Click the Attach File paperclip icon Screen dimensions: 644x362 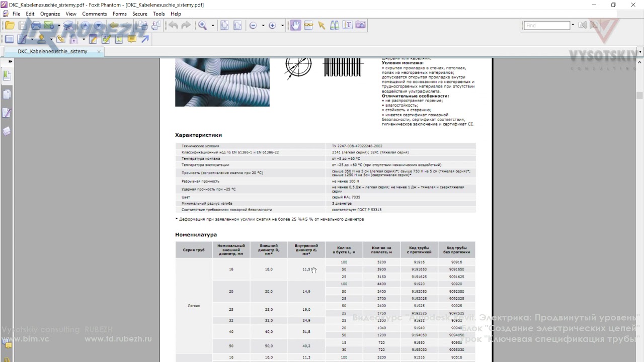(x=61, y=39)
